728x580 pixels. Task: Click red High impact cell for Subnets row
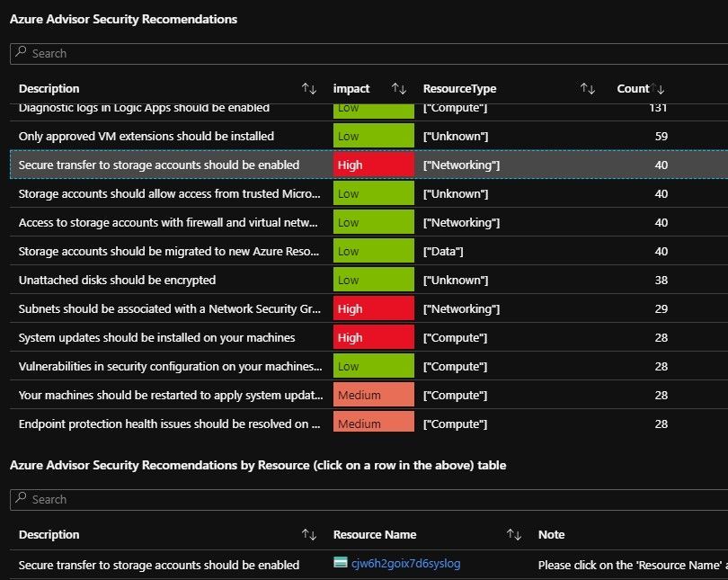tap(374, 308)
